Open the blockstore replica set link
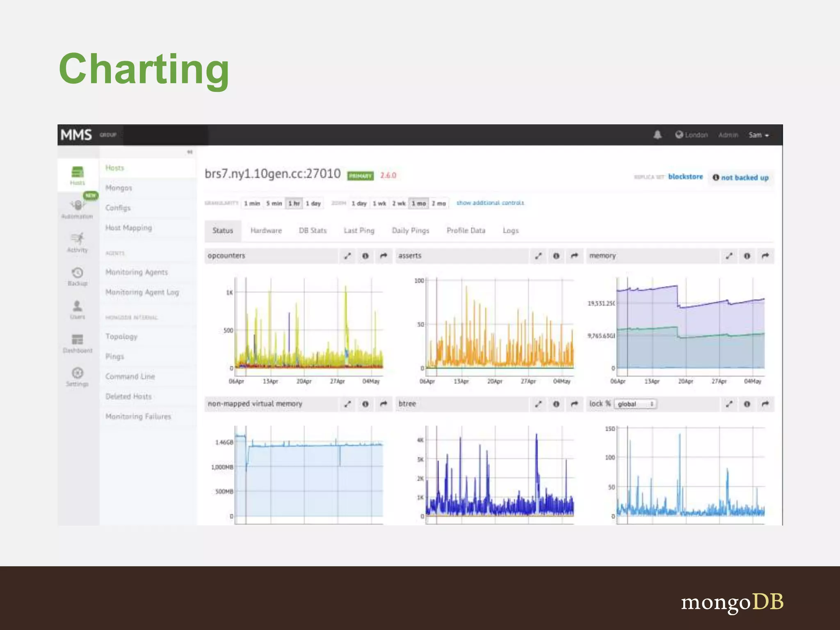Viewport: 840px width, 630px height. (685, 177)
